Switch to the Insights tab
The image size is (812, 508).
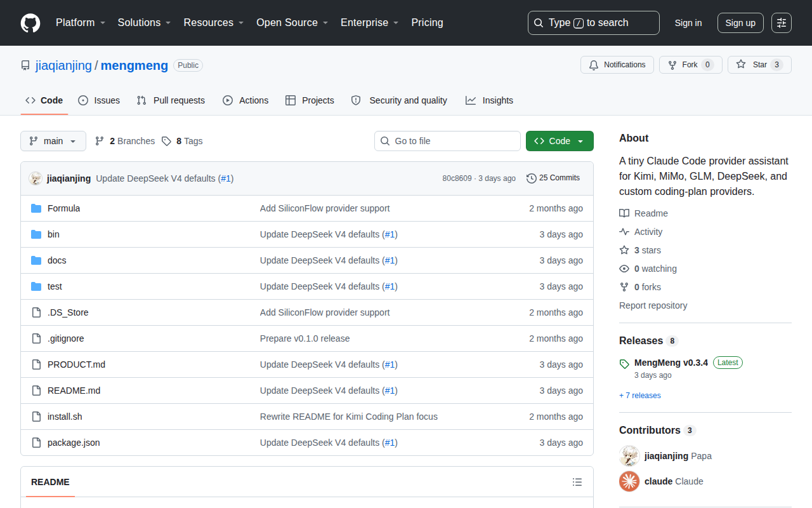(x=489, y=100)
